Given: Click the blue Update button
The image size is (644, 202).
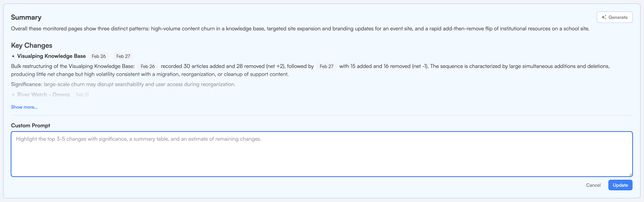Looking at the screenshot, I should pyautogui.click(x=620, y=185).
